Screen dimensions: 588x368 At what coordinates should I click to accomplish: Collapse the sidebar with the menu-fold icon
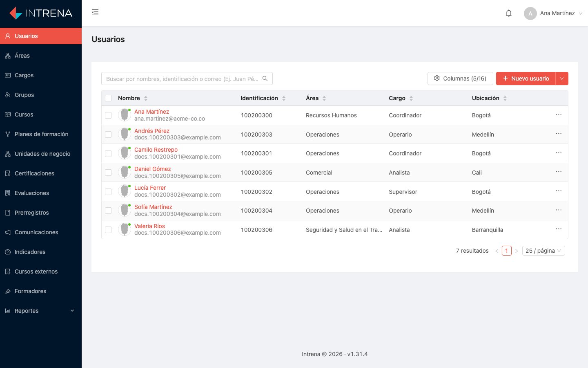pos(95,13)
